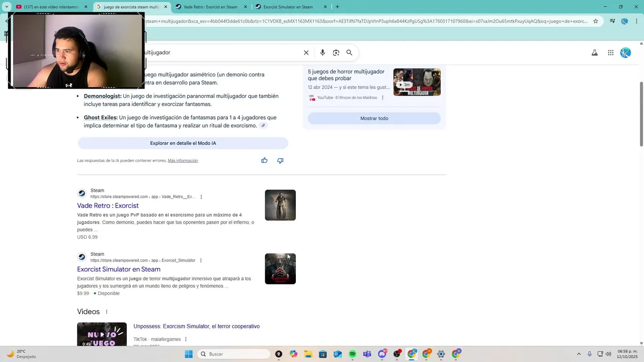Open Microsoft Store from the taskbar
Screen dimensions: 644x362
coord(323,354)
